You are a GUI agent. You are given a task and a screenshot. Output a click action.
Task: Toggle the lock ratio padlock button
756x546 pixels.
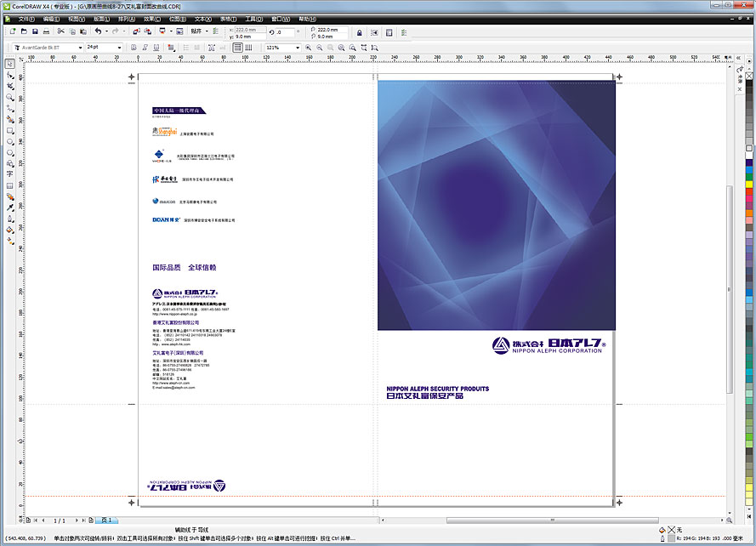360,32
